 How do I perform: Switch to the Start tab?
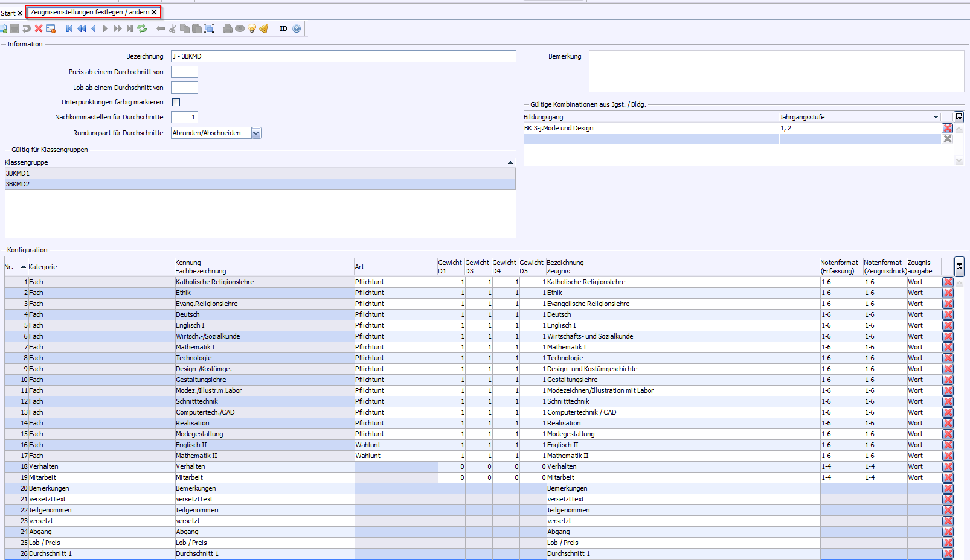tap(8, 13)
